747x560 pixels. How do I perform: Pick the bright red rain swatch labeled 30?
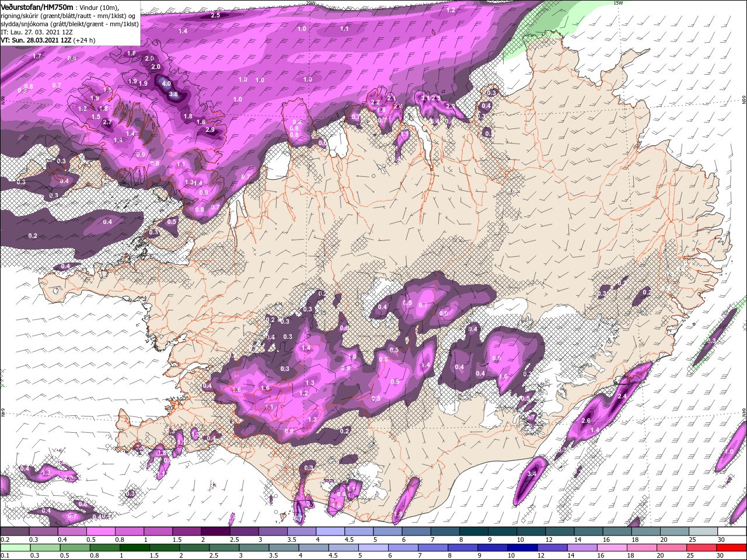click(732, 547)
